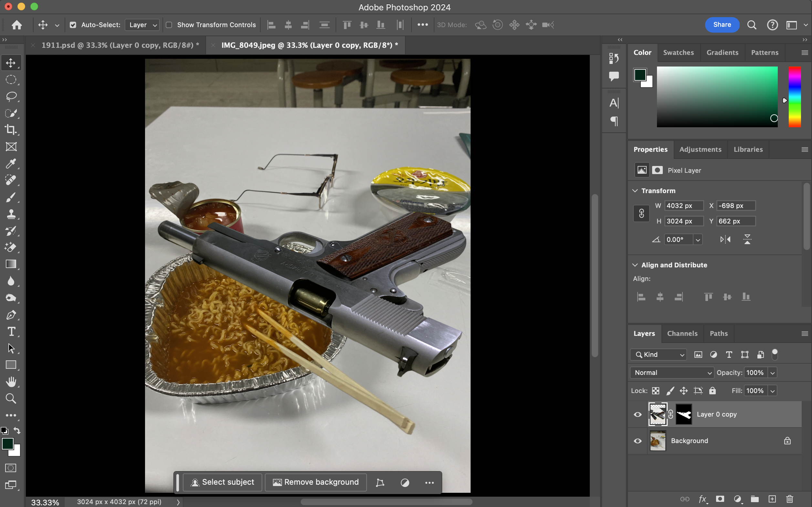
Task: Select the Clone Stamp tool
Action: point(11,214)
